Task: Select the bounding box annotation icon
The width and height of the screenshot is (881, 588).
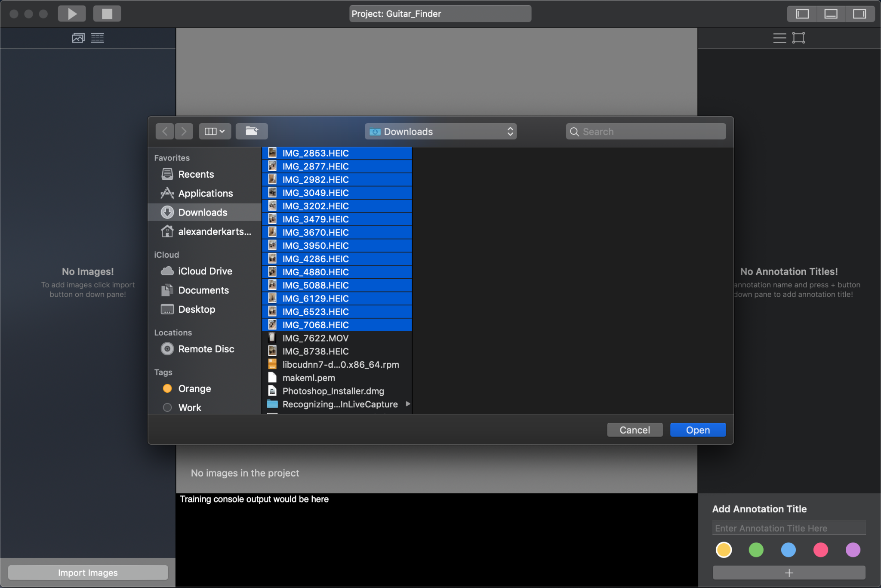Action: (x=798, y=38)
